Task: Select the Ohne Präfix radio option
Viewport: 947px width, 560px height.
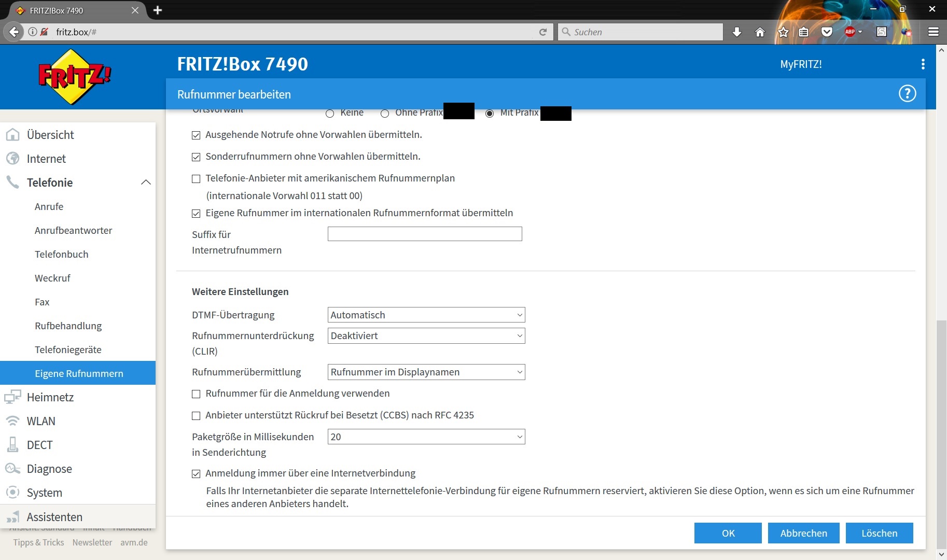Action: (385, 114)
